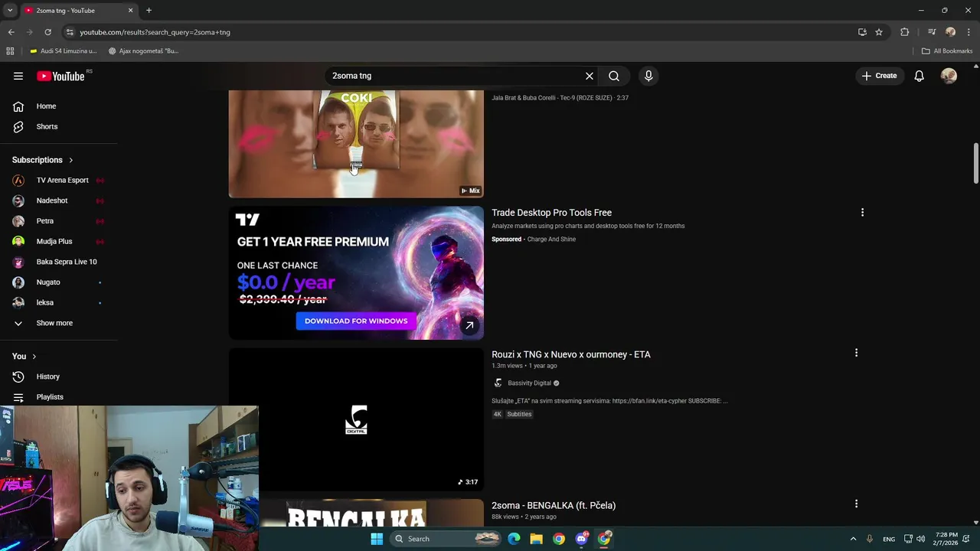Open the tab search dropdown arrow

tap(10, 11)
